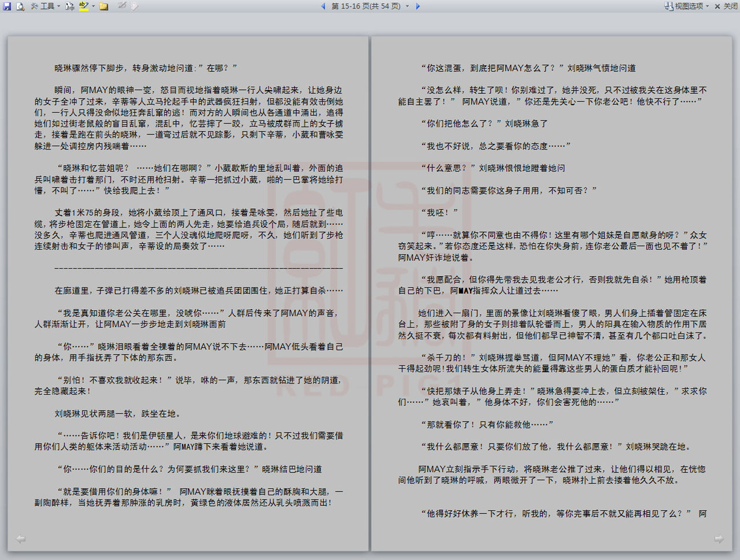
Task: Click the new comment icon
Action: point(103,6)
